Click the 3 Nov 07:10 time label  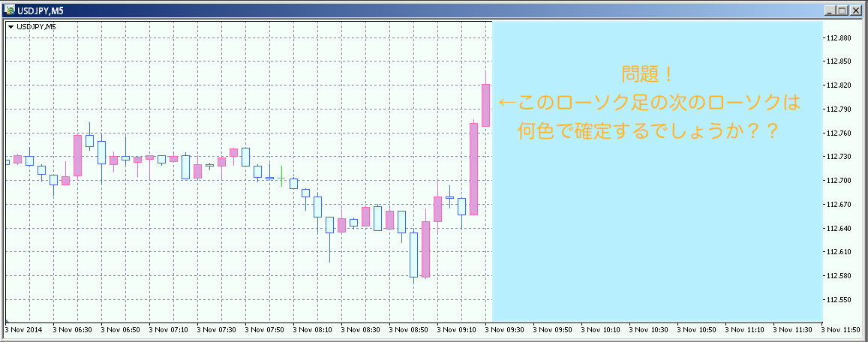pos(168,329)
